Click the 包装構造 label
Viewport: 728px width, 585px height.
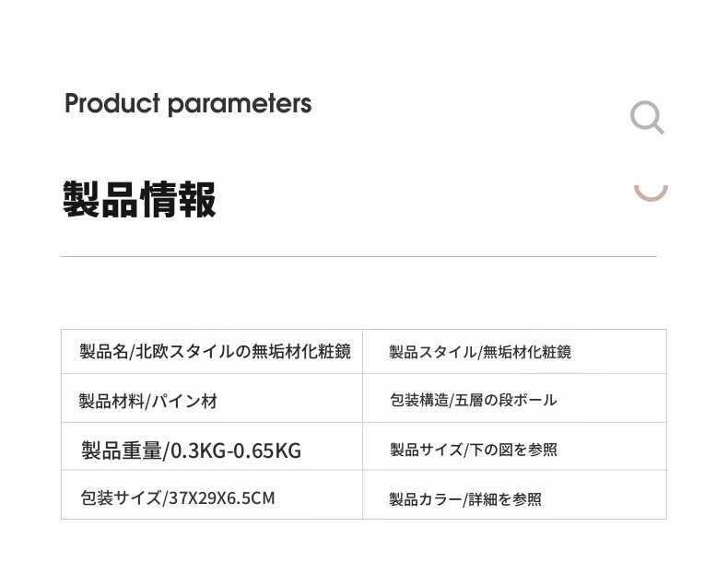tap(417, 401)
